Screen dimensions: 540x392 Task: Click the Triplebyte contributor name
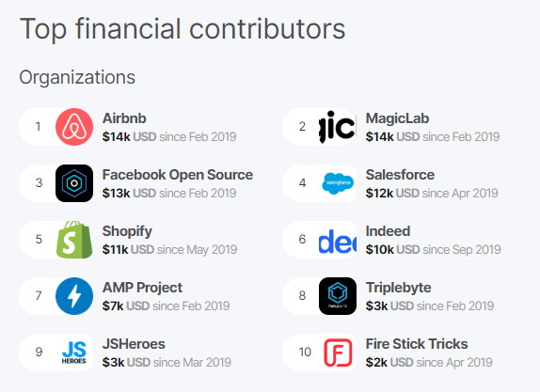(399, 288)
